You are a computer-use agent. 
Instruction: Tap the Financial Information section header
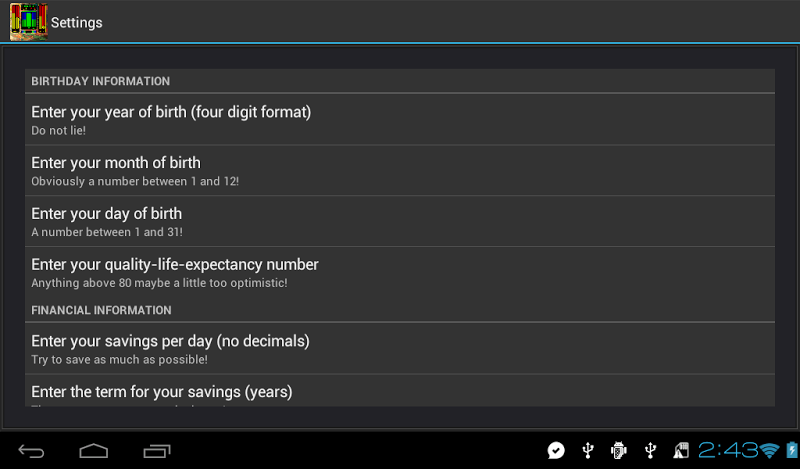(x=101, y=310)
